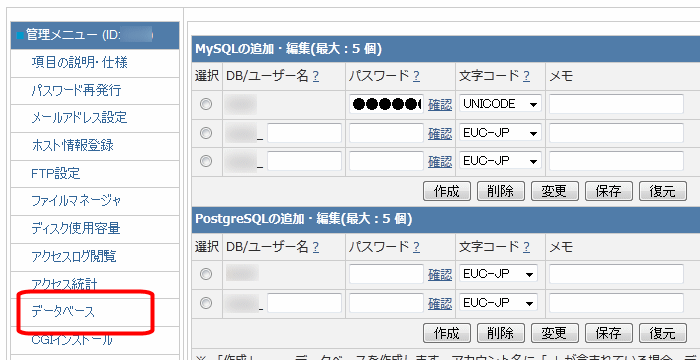This screenshot has height=360, width=700.
Task: Click the 確認 link in the third MySQL row
Action: (x=440, y=161)
